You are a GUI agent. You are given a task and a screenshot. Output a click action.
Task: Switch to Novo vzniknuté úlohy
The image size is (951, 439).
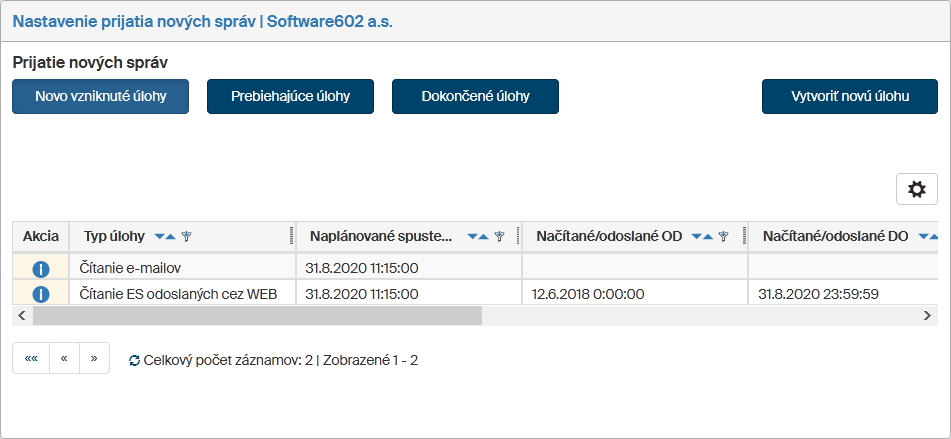[x=100, y=97]
